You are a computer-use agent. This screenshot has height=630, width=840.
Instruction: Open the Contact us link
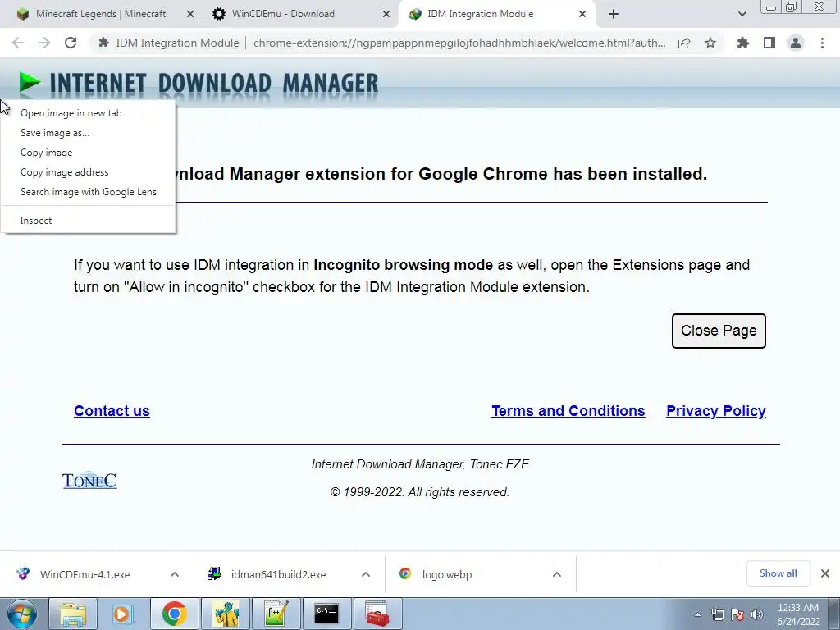tap(112, 411)
